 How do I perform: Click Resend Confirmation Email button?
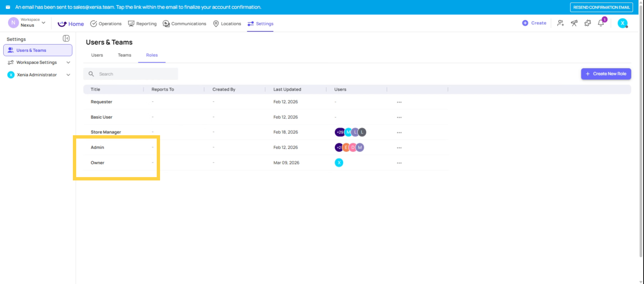tap(601, 7)
